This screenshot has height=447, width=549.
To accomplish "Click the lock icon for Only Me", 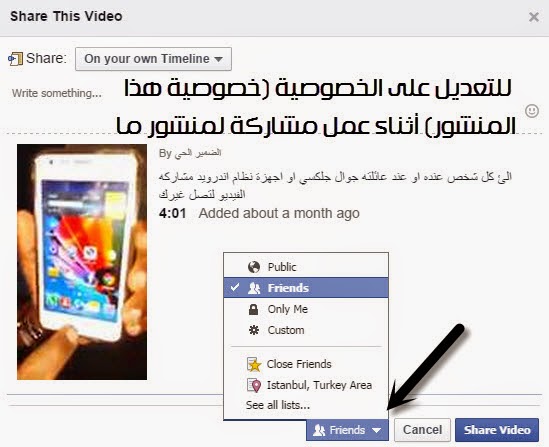I will pos(253,309).
